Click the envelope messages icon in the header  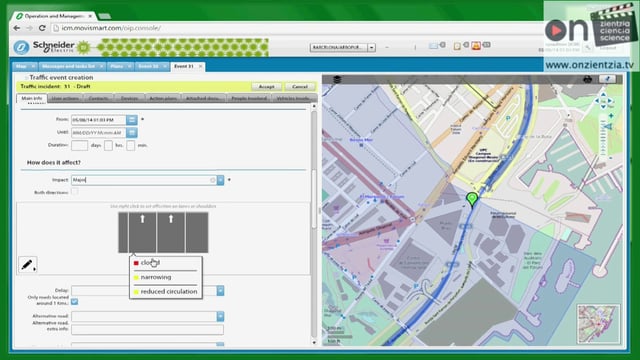tap(433, 46)
